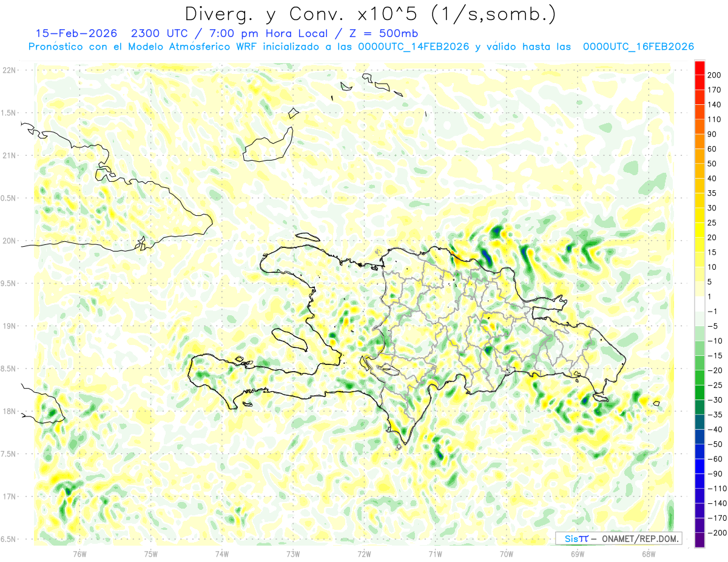The height and width of the screenshot is (562, 728).
Task: Click the '70W' longitude label
Action: coord(507,554)
